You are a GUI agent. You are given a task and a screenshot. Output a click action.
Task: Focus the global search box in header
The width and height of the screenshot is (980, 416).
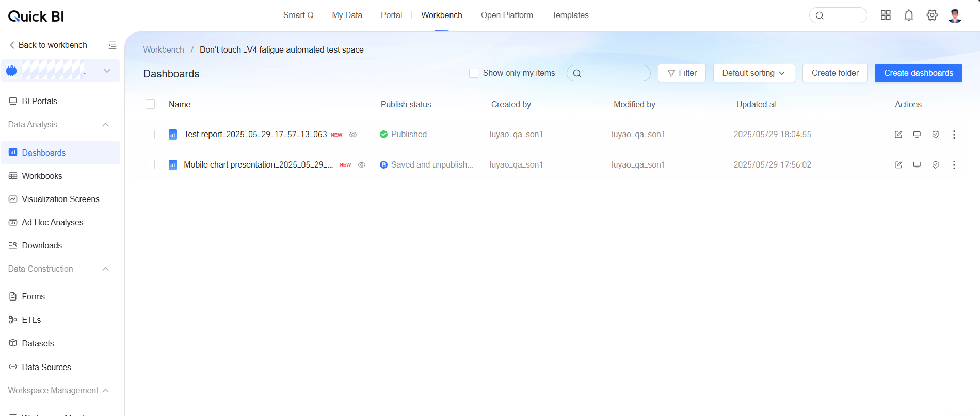click(838, 15)
